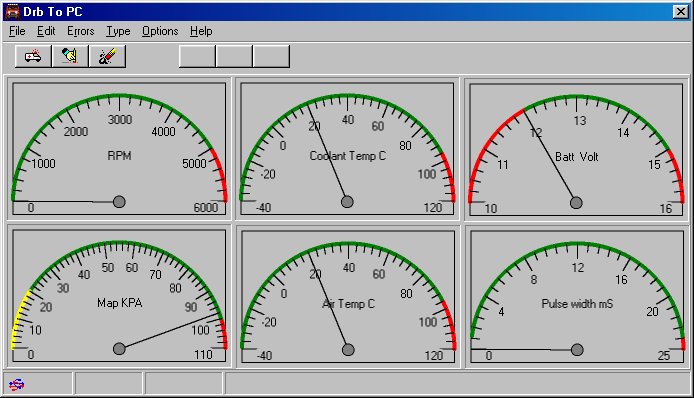Click the eraser toolbar icon

(107, 56)
